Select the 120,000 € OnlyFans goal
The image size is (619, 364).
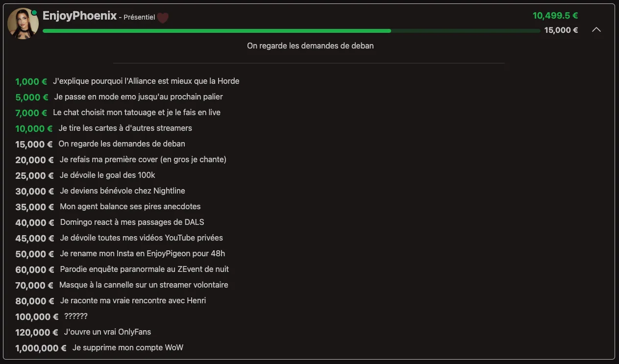[x=83, y=332]
